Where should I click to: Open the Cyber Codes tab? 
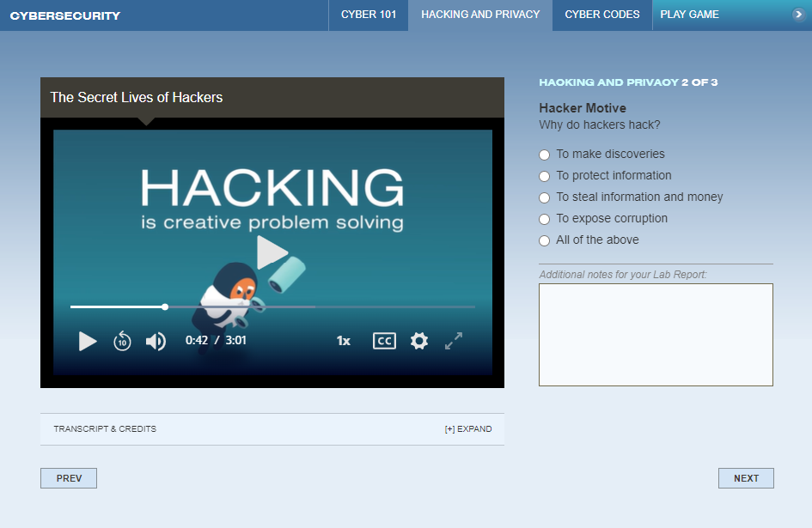(601, 15)
